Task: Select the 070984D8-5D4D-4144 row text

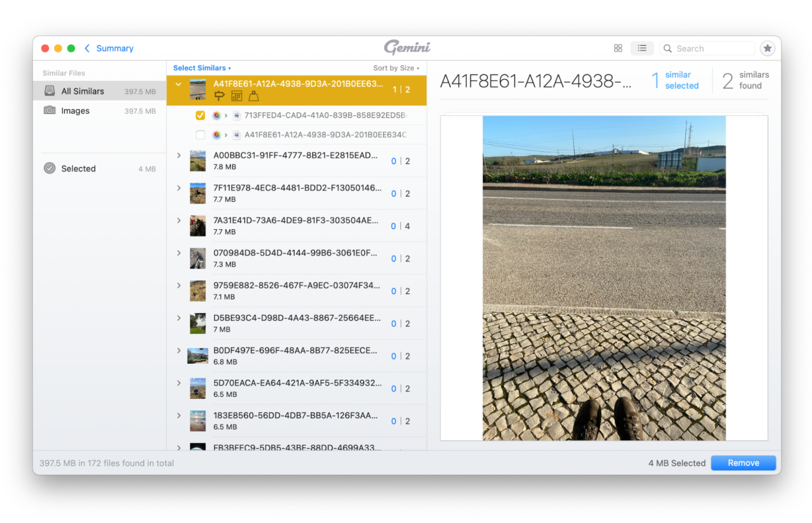Action: tap(295, 253)
